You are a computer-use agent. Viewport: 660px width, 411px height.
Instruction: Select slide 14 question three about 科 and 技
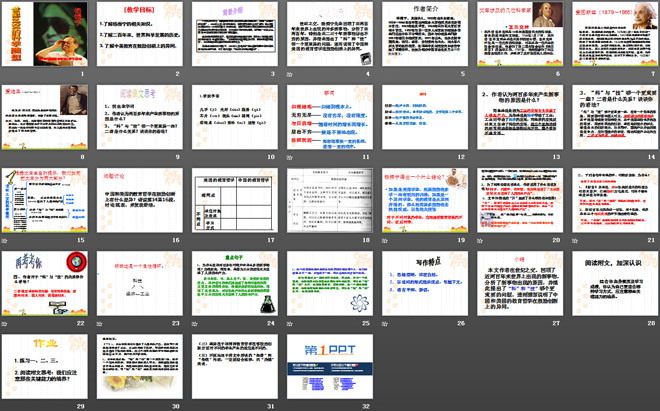tap(615, 117)
